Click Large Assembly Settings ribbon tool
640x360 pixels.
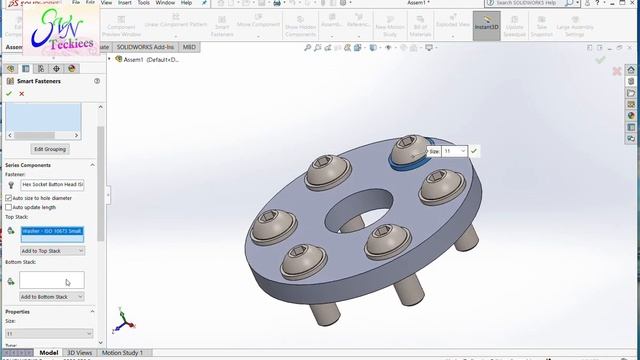575,27
